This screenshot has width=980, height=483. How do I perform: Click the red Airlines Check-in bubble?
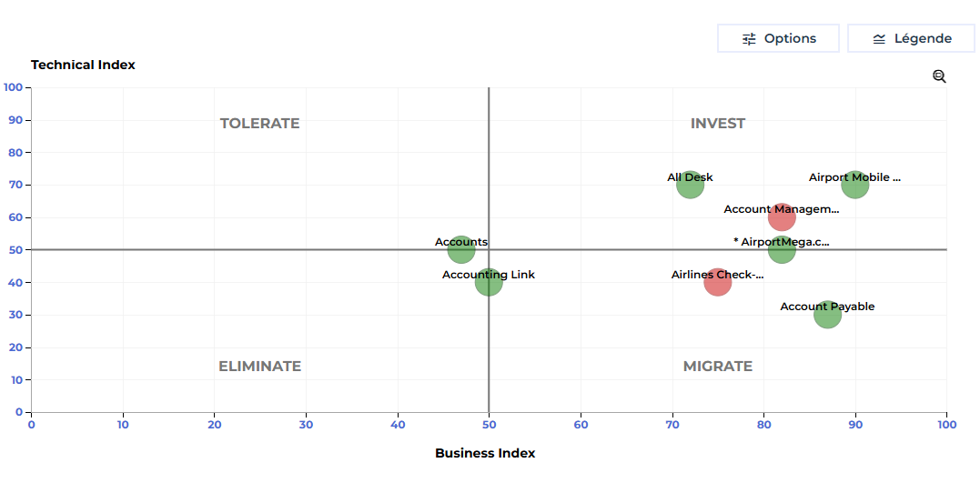click(718, 283)
